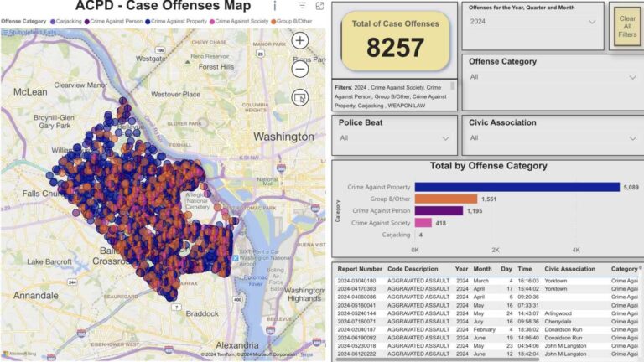The width and height of the screenshot is (644, 362).
Task: Sort table by Month column header
Action: pyautogui.click(x=482, y=269)
